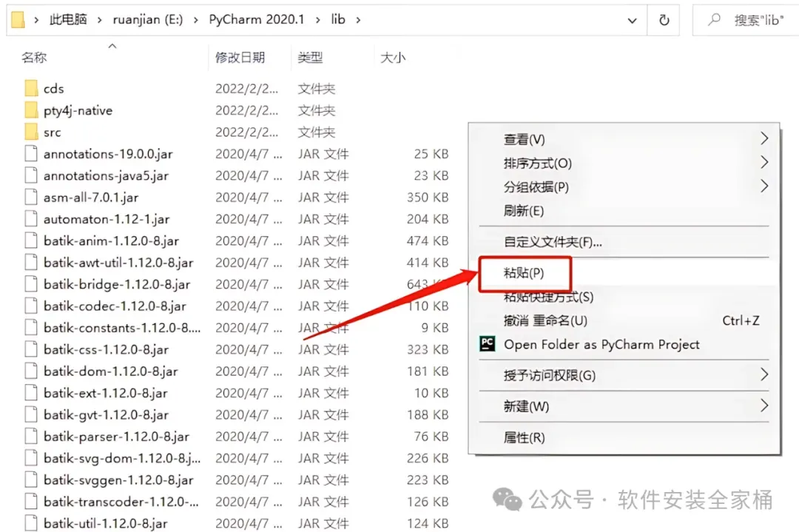Expand the 查看(V) submenu arrow

pos(763,138)
